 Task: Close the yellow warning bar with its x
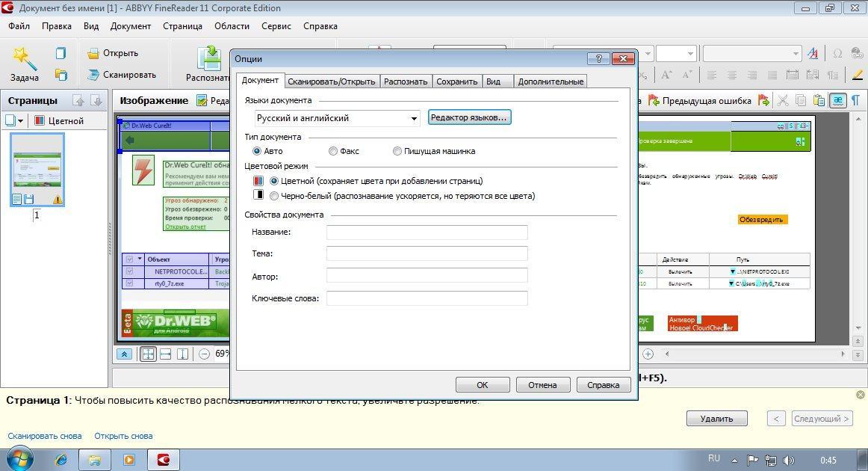point(860,395)
